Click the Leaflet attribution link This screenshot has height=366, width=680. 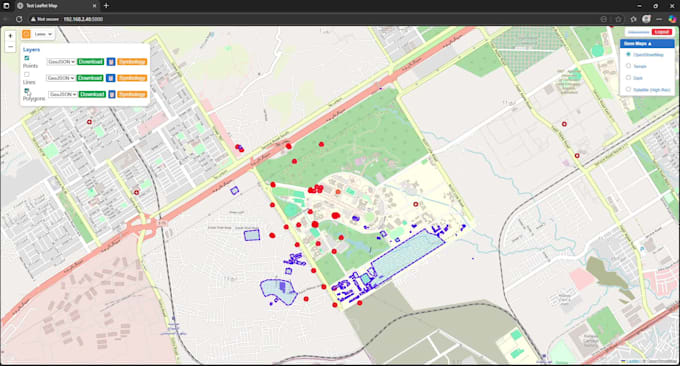(632, 361)
